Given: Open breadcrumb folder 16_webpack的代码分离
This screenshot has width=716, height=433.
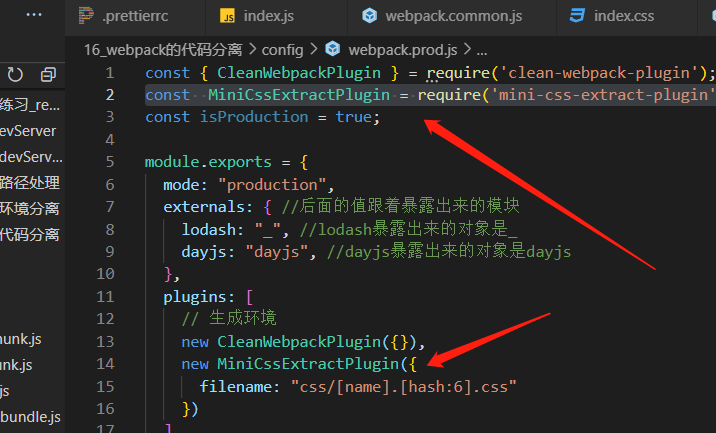Looking at the screenshot, I should point(163,49).
